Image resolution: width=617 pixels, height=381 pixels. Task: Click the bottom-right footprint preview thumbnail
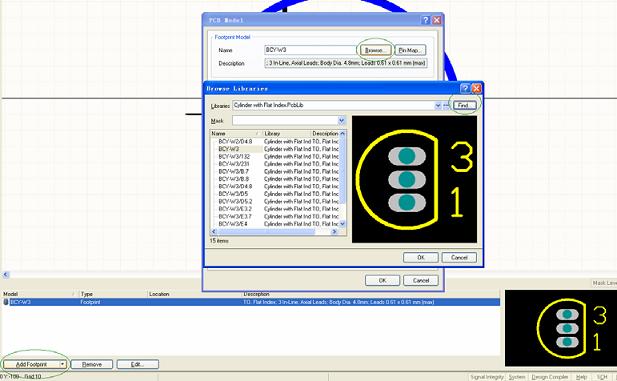tap(561, 328)
